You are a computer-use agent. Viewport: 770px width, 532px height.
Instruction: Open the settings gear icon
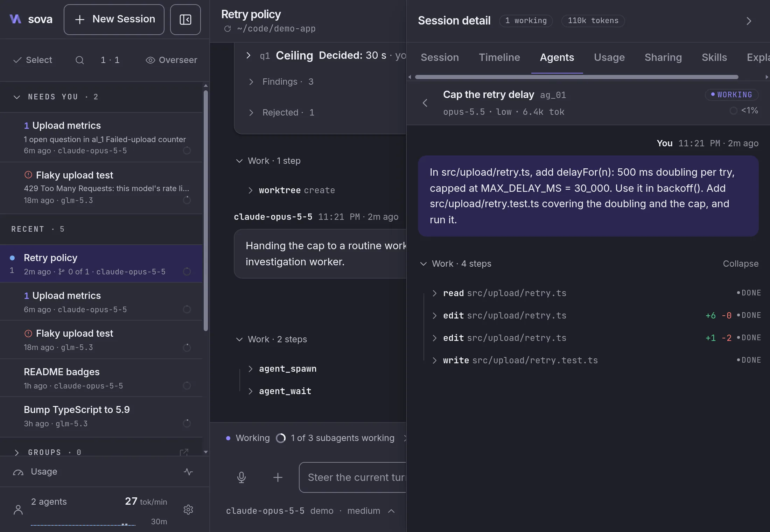point(188,510)
